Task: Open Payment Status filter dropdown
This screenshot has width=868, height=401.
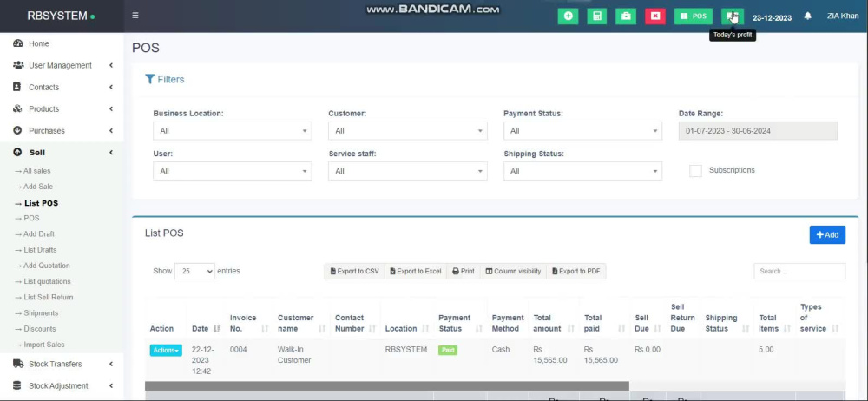Action: [x=583, y=131]
